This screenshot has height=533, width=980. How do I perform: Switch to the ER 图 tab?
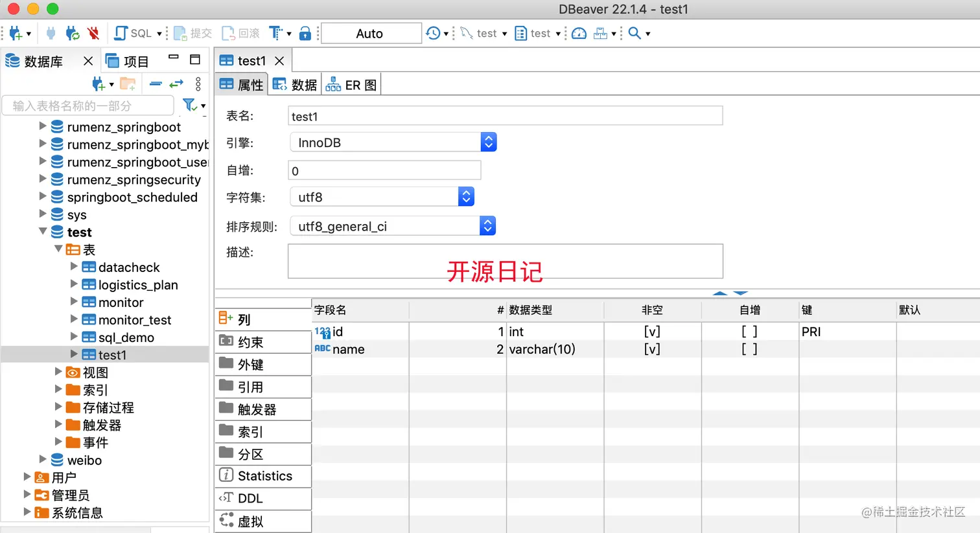click(x=351, y=85)
